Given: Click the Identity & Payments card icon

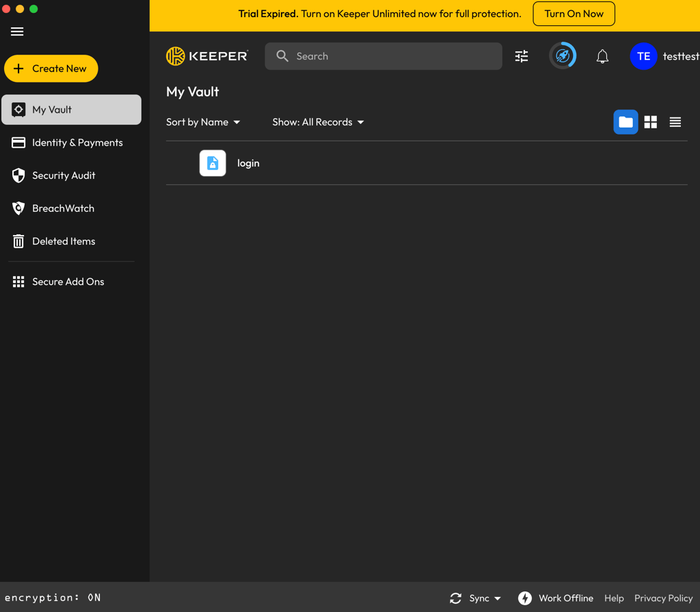Looking at the screenshot, I should pos(18,143).
